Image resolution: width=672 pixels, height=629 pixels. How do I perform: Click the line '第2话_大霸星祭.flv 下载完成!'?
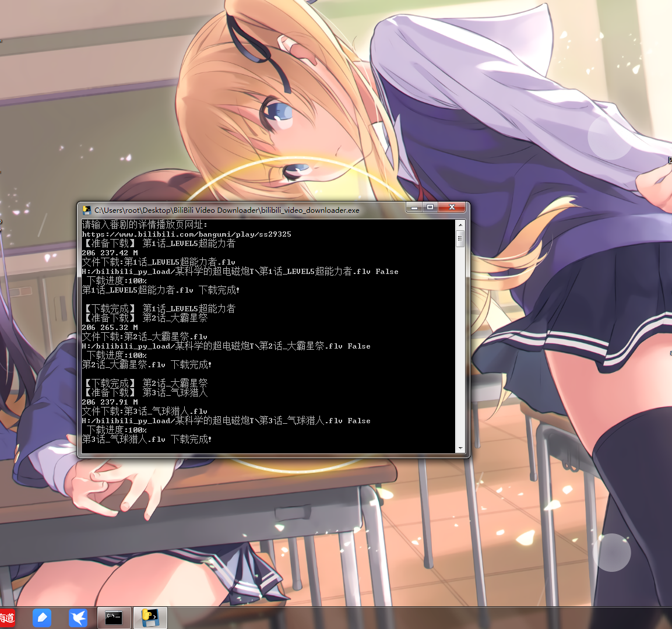coord(146,364)
